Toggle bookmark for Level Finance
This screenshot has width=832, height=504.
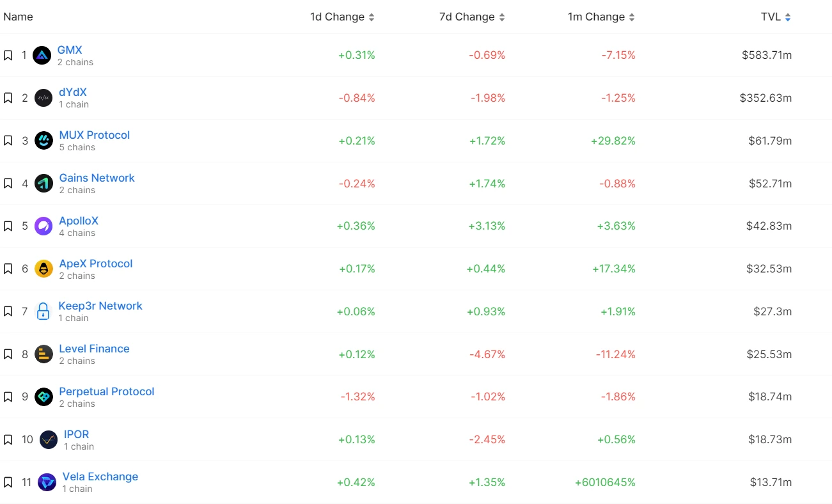point(8,354)
